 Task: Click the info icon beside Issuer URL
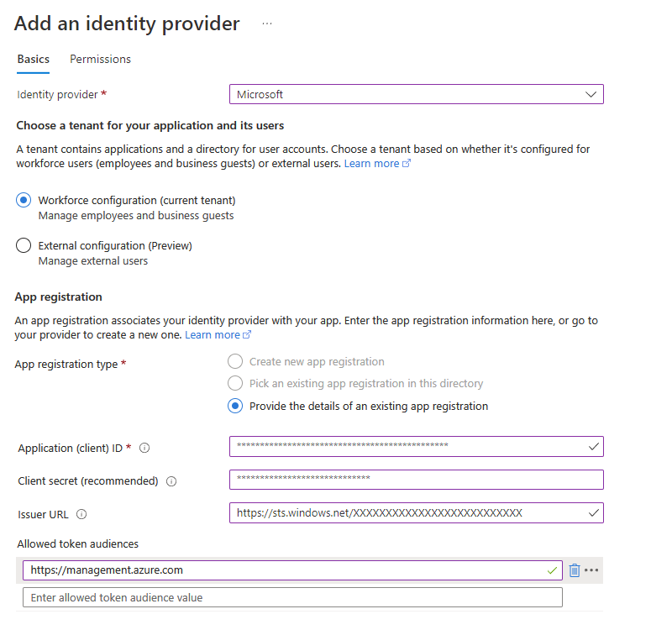click(81, 513)
